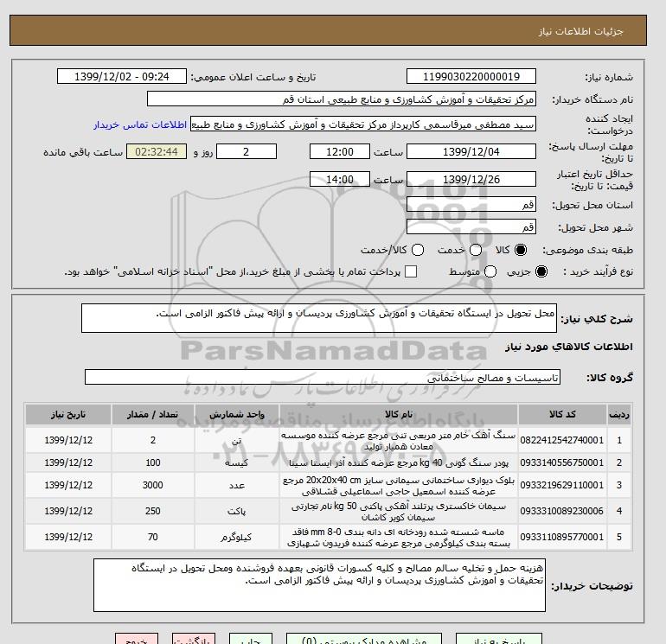Click the need number field 1199030220000019
Screen dimensions: 666x644
click(x=471, y=76)
